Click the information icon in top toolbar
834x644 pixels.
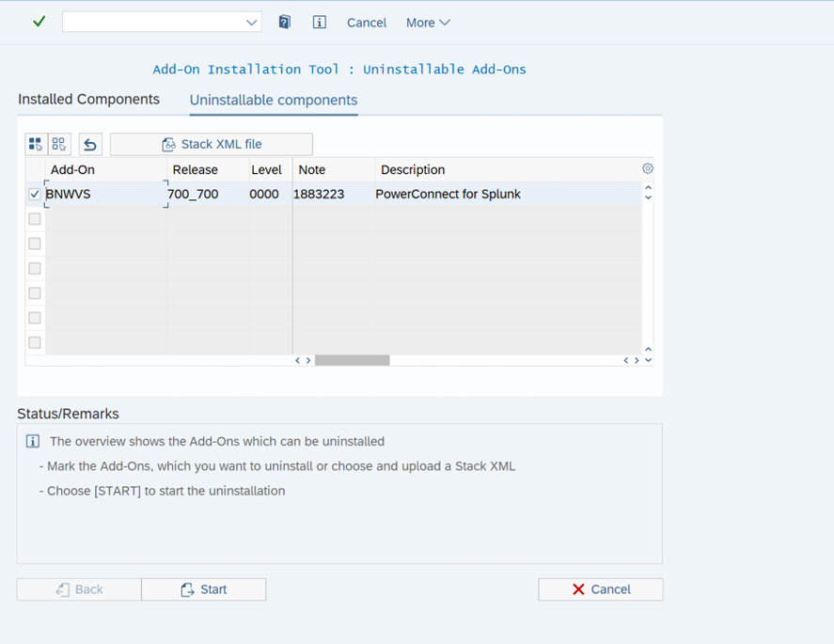[x=319, y=23]
